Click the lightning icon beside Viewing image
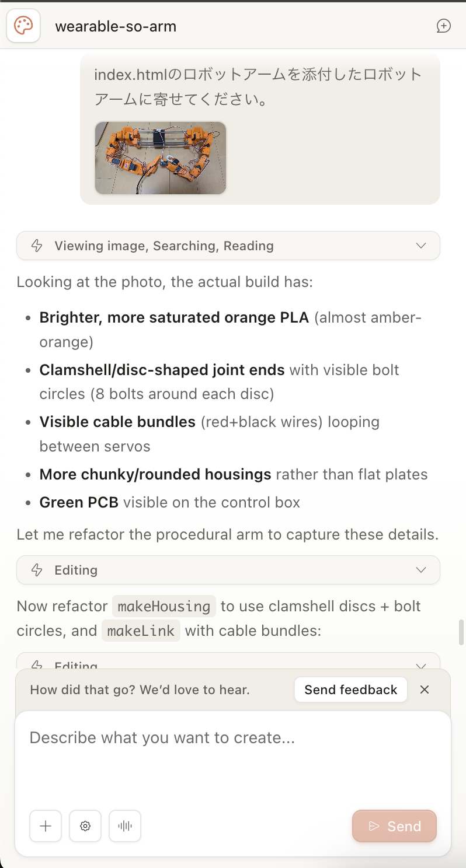Screen dimensions: 466x868 (x=37, y=246)
